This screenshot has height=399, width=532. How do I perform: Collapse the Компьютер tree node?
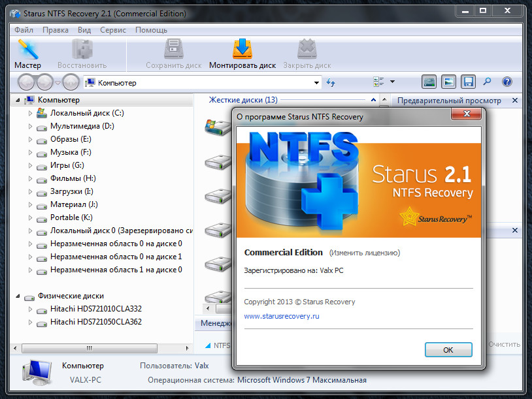click(18, 101)
